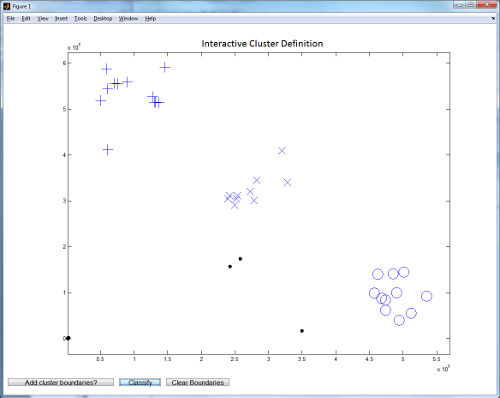The width and height of the screenshot is (500, 398).
Task: Open the File menu
Action: [x=11, y=19]
